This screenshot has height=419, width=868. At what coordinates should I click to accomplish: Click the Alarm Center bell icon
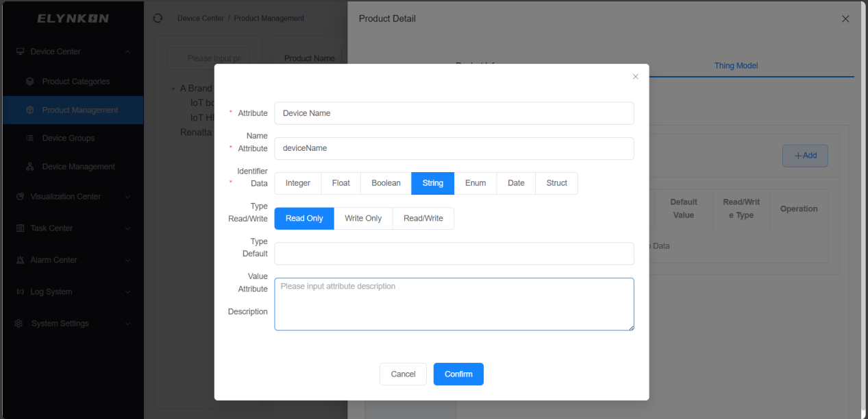20,260
